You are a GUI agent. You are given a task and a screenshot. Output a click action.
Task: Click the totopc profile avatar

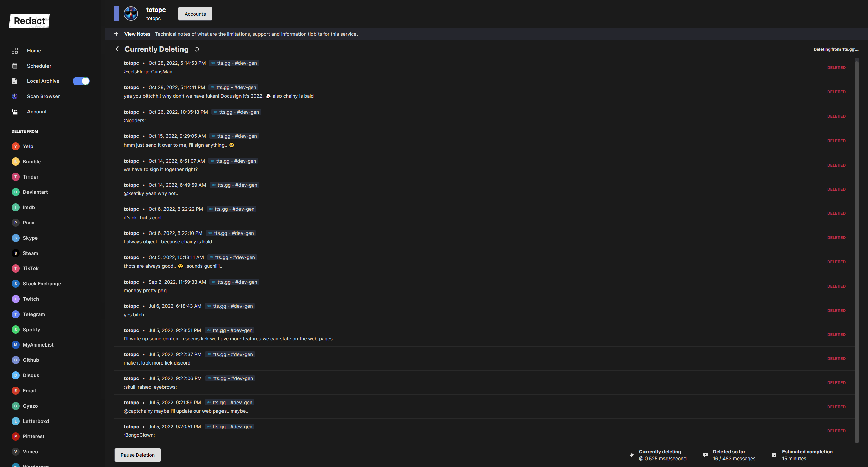[131, 14]
